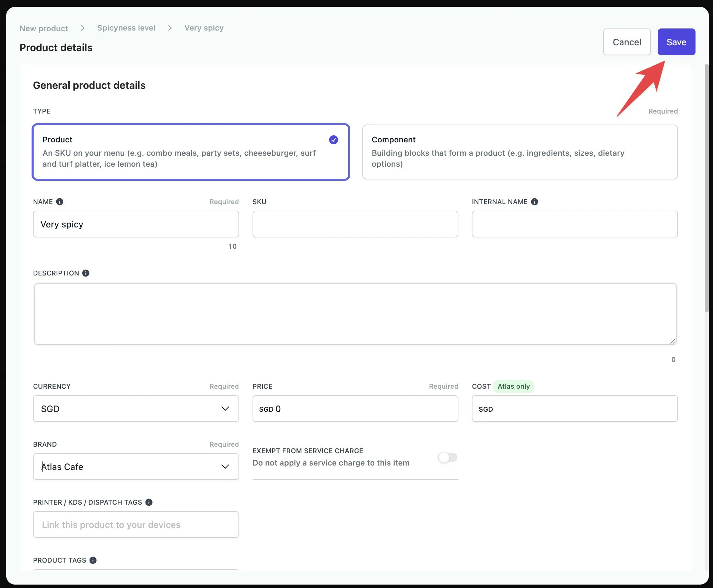713x588 pixels.
Task: Click the PRODUCT TAGS info icon
Action: tap(93, 560)
